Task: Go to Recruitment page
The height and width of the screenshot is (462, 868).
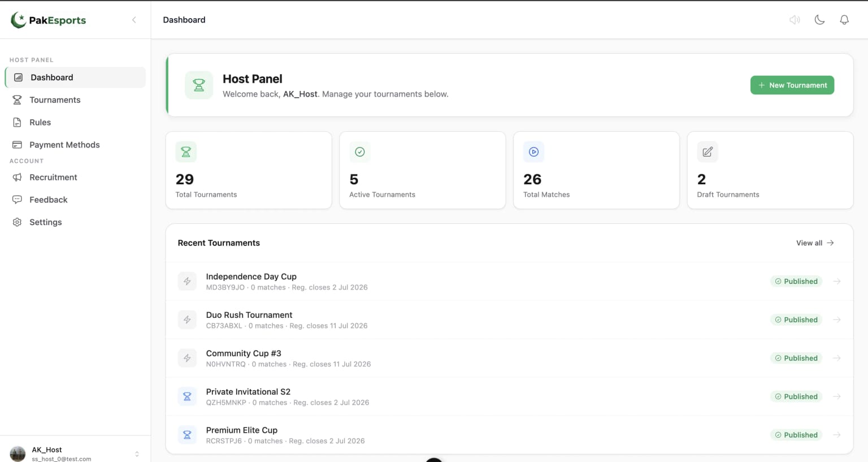Action: [75, 177]
